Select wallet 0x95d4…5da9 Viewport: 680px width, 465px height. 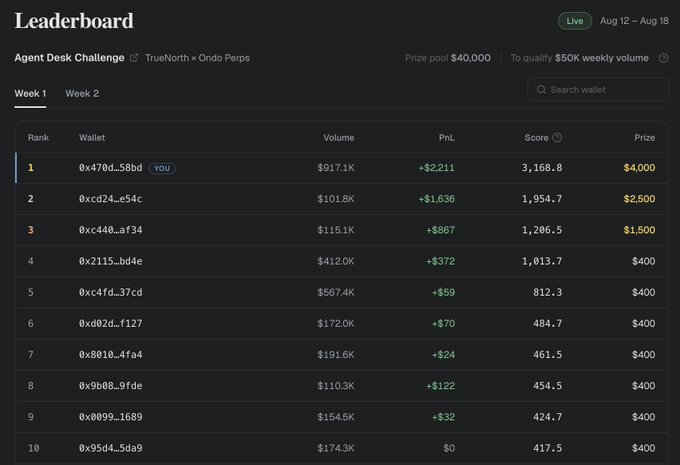pos(111,448)
